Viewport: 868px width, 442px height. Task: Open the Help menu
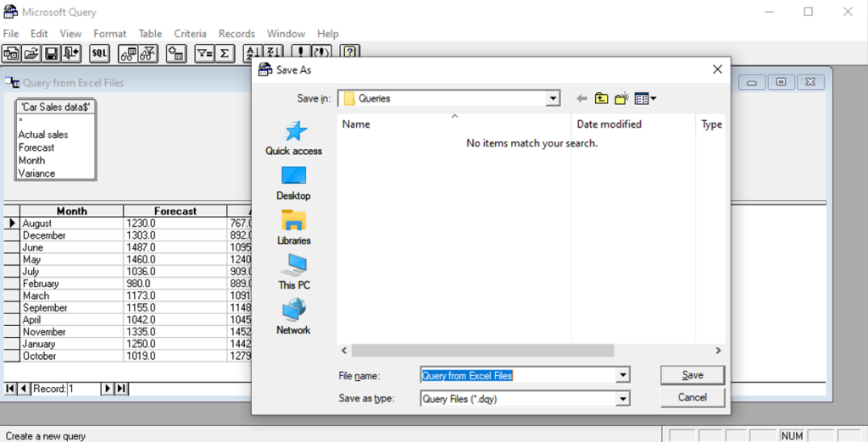328,34
